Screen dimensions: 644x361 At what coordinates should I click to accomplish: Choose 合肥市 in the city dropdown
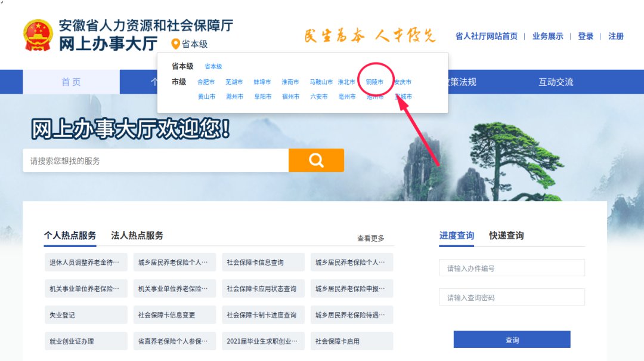(x=206, y=82)
